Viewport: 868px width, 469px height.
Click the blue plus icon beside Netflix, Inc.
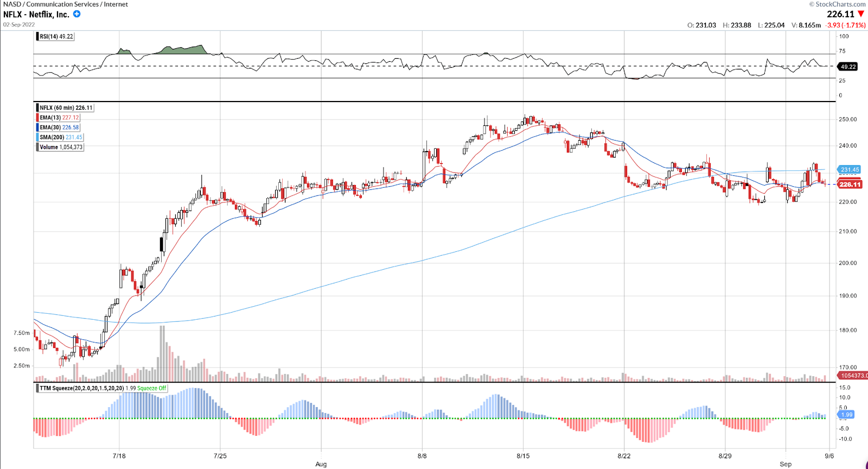coord(76,14)
